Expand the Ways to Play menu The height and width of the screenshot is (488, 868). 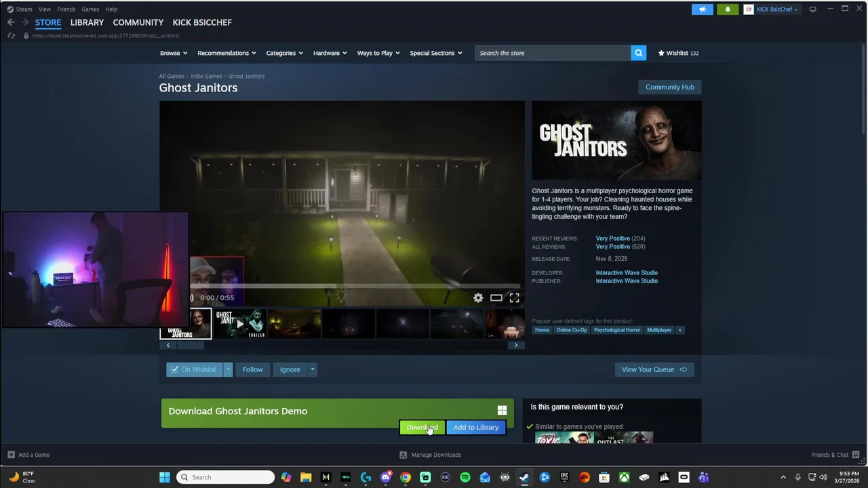(378, 53)
